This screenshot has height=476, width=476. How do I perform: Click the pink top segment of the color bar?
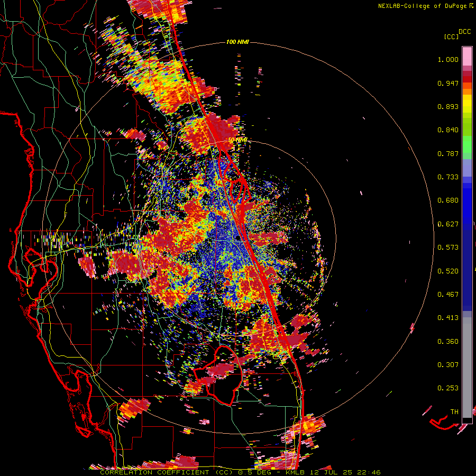[467, 56]
